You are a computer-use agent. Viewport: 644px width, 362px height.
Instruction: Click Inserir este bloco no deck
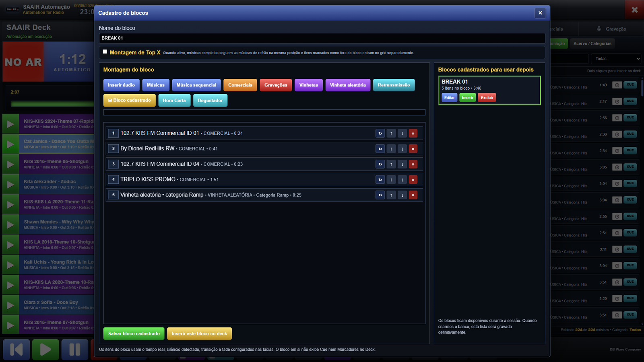pos(199,333)
